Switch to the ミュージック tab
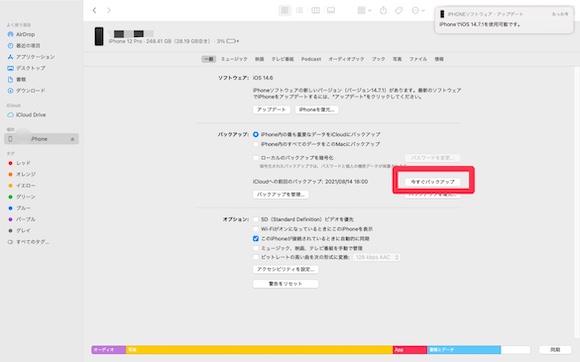 (234, 59)
